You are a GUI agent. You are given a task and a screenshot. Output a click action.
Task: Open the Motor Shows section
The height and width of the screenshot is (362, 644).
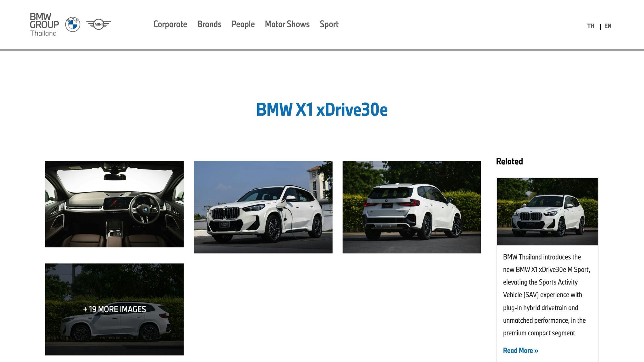(x=287, y=24)
